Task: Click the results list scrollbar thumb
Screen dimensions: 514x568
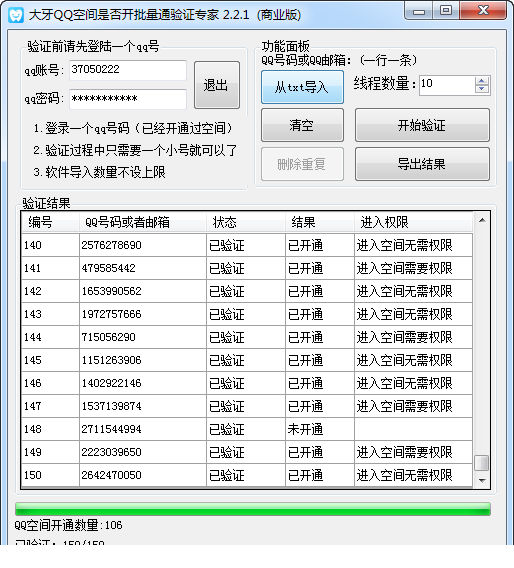Action: 482,463
